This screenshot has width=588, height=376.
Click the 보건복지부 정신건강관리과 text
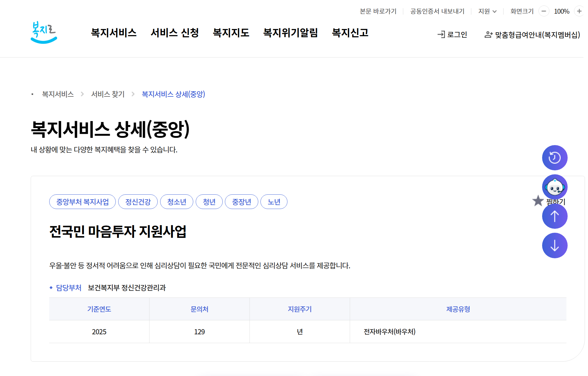[127, 288]
